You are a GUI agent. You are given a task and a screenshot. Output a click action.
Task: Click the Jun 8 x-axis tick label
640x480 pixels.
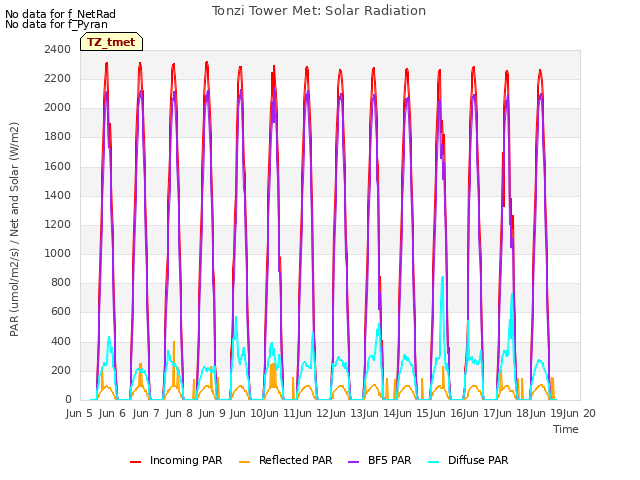pos(179,413)
